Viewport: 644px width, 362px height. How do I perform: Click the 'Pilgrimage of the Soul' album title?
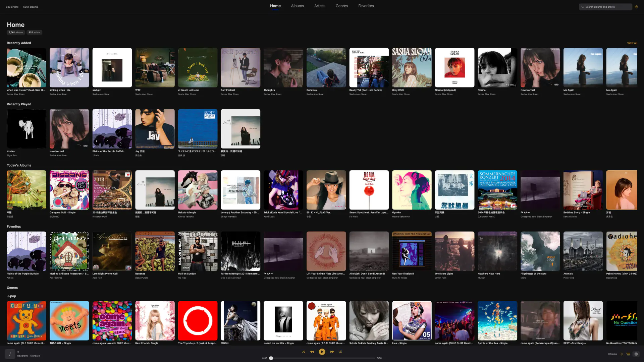click(533, 274)
